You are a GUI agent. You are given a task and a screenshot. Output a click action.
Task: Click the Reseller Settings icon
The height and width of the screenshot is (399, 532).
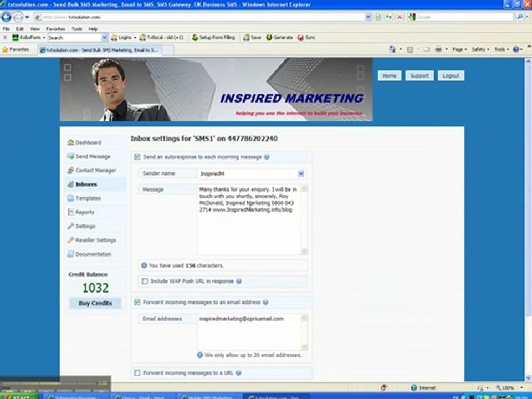pos(70,240)
